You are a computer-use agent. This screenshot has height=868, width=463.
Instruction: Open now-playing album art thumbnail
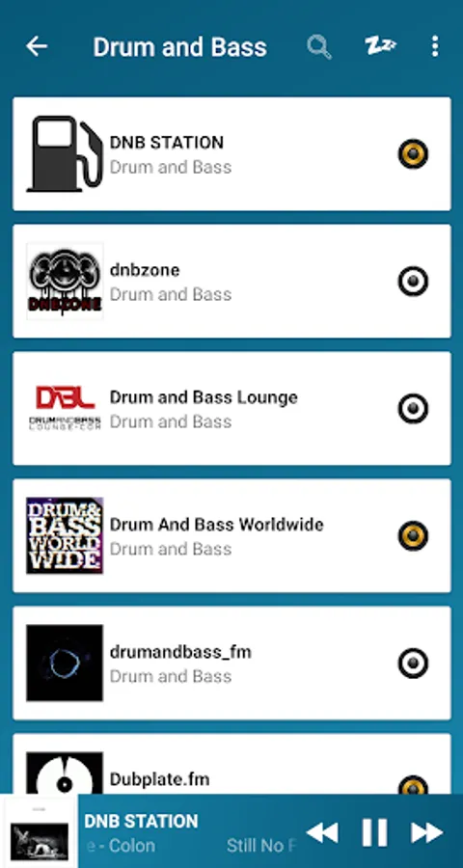coord(40,831)
